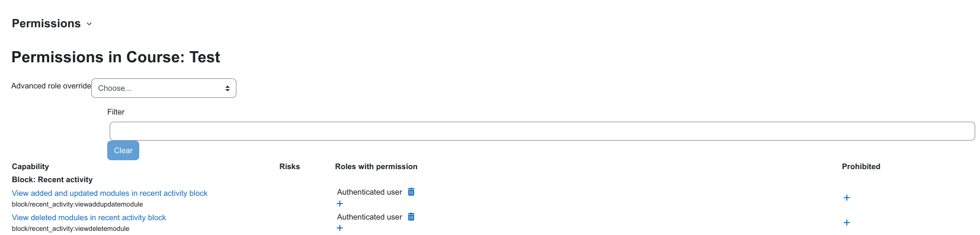This screenshot has width=980, height=235.
Task: Add prohibited role for viewaddupdatemodule capability
Action: [847, 198]
